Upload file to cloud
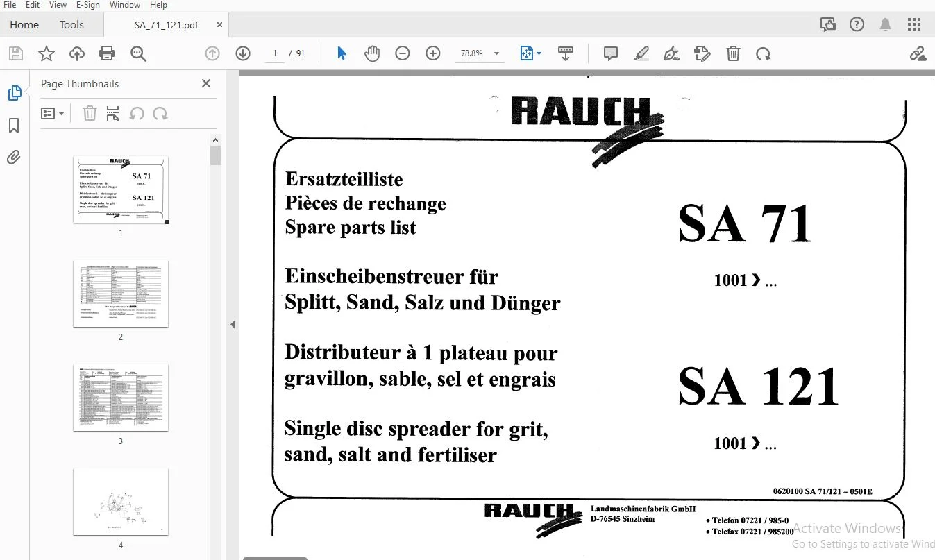 pos(76,53)
